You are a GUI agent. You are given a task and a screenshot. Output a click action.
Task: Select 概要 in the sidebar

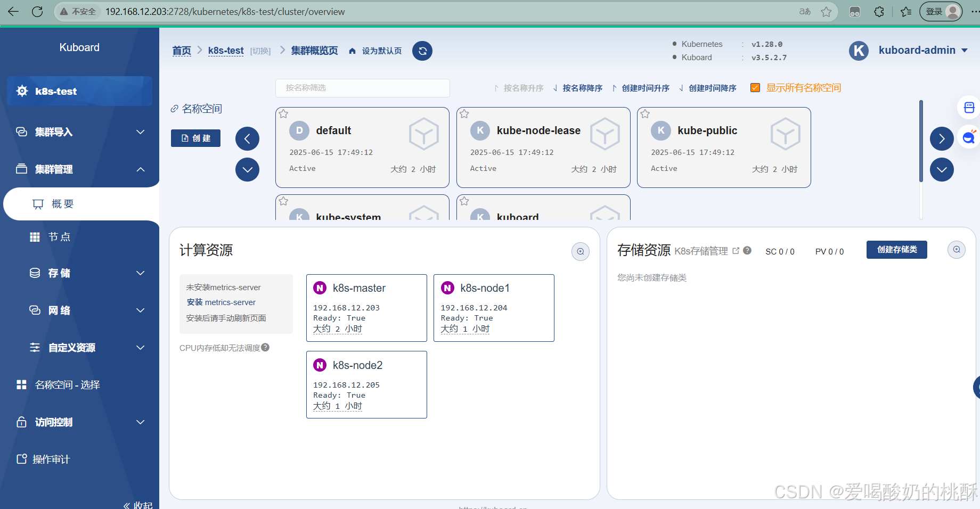click(81, 204)
